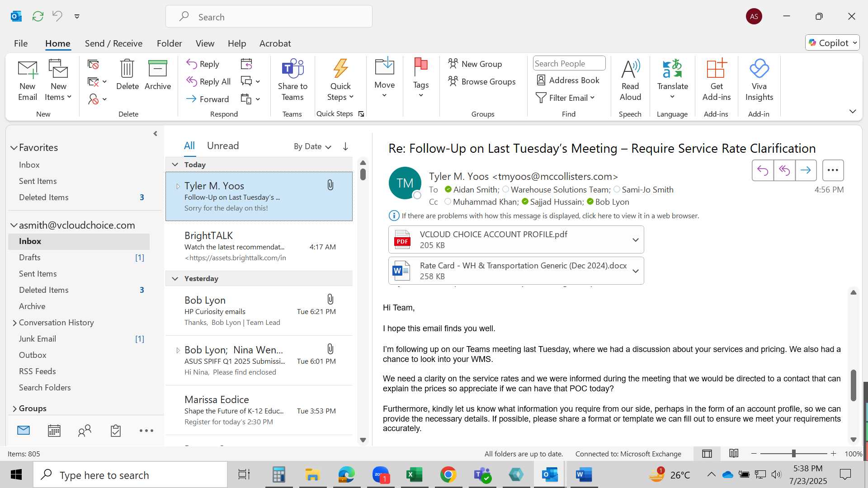Click Get Add-ins

716,80
